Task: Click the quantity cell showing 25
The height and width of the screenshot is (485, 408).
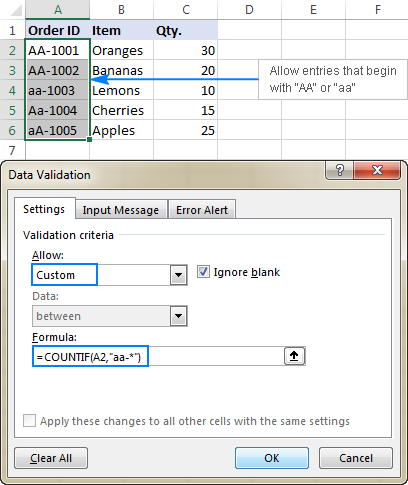Action: (x=186, y=130)
